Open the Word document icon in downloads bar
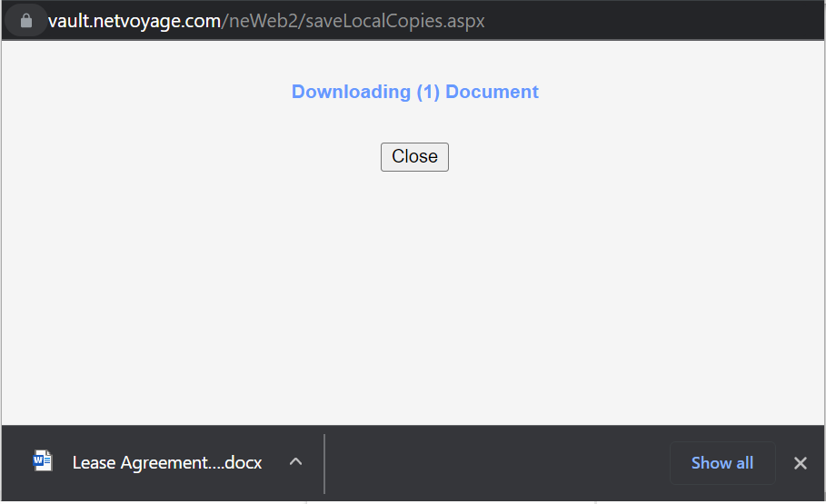The image size is (826, 504). coord(43,461)
